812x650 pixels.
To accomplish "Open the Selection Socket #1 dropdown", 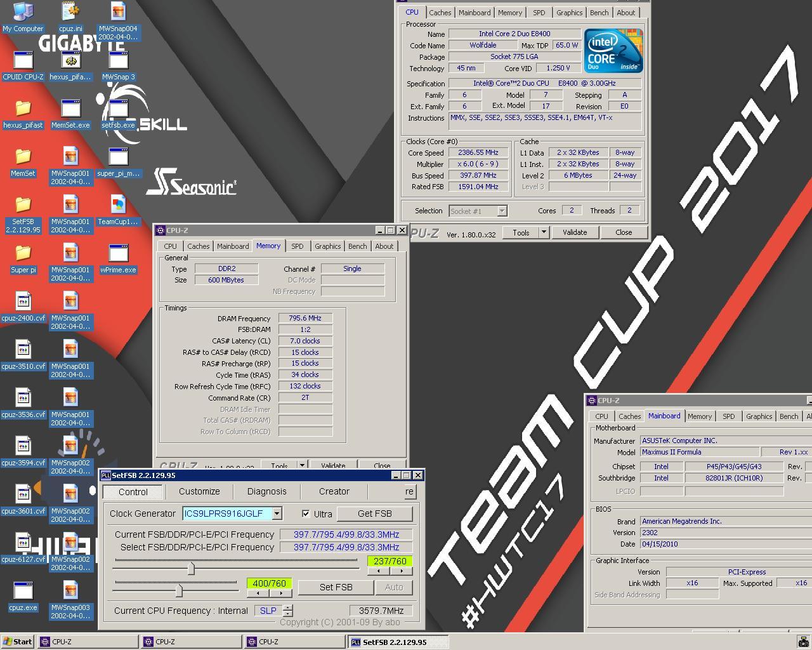I will (x=502, y=211).
